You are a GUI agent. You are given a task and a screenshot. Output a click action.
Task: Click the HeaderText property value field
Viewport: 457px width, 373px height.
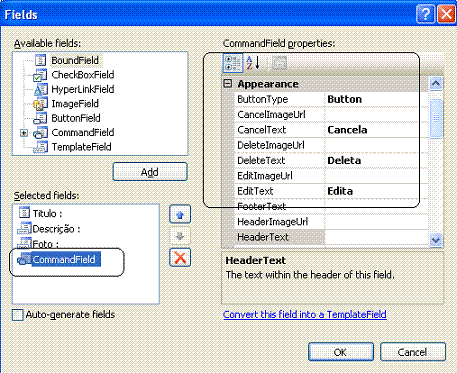[x=377, y=237]
